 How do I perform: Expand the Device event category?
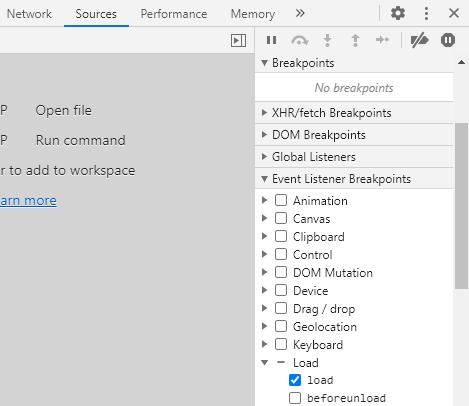click(x=264, y=290)
